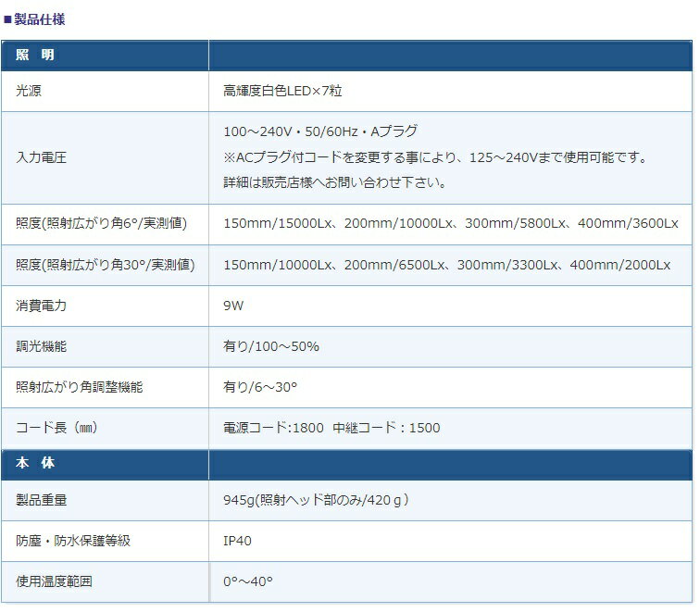This screenshot has height=612, width=700.
Task: Select the 高輝度白色LED×7粒 value
Action: coord(285,91)
